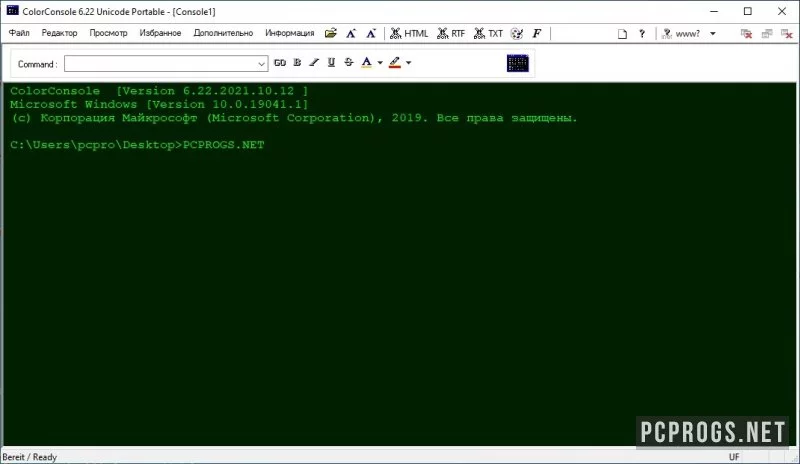Click the first MDI window icon with red X

746,34
